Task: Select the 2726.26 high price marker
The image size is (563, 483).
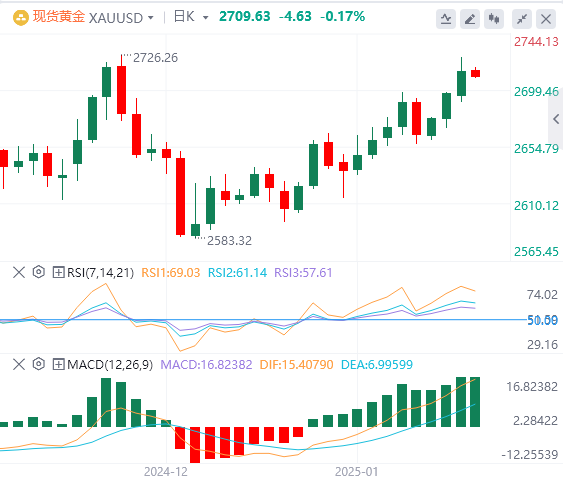Action: 155,57
